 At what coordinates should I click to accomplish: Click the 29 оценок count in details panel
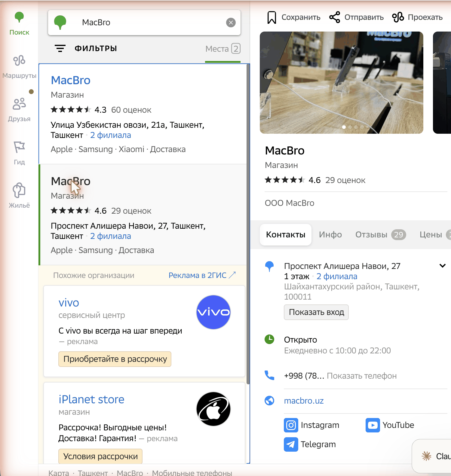tap(345, 180)
